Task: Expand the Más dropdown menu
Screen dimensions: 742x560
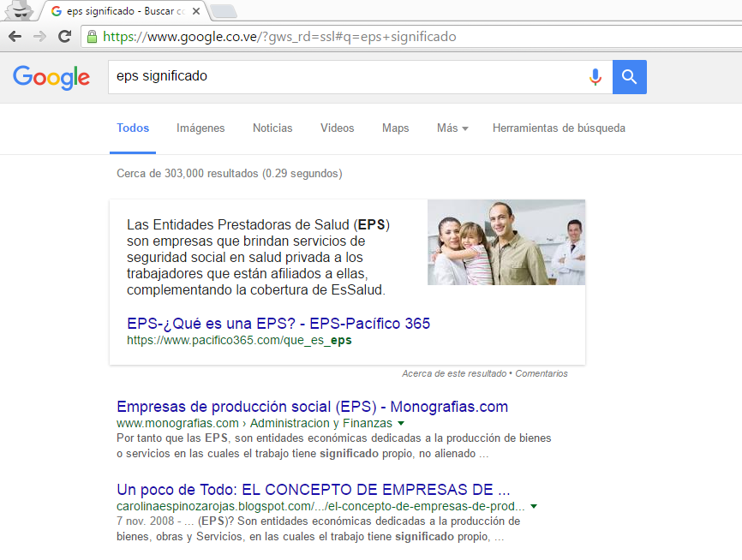Action: pyautogui.click(x=452, y=128)
